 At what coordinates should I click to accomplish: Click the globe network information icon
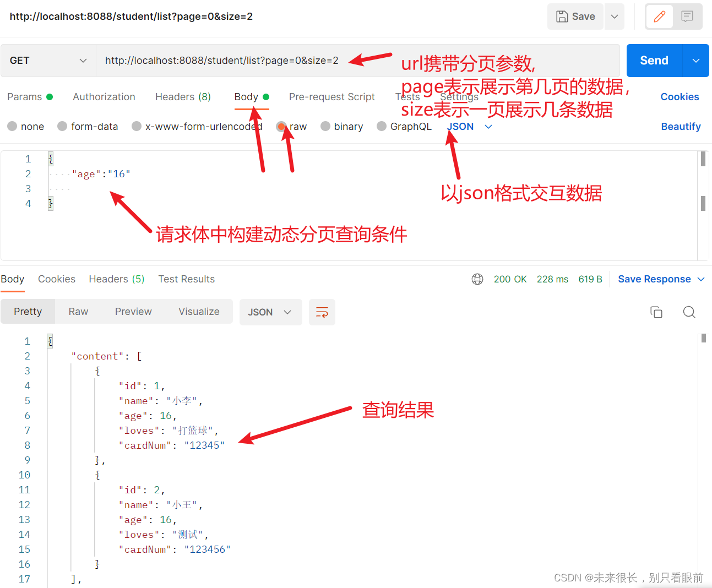(477, 279)
